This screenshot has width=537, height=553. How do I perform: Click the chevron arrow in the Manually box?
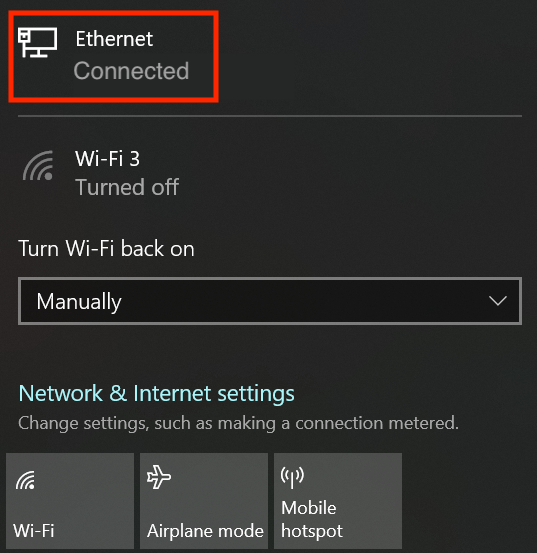[x=498, y=301]
